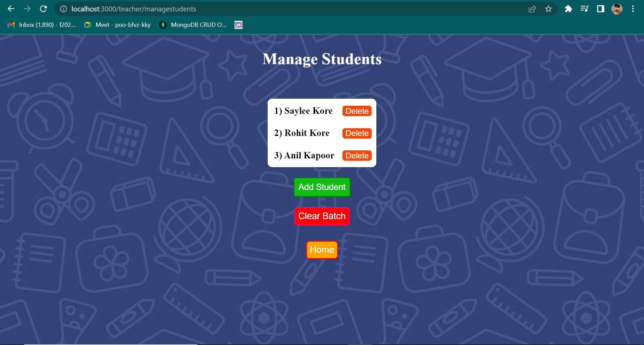Delete student Rohit Kore
Viewport: 644px width, 345px height.
357,133
